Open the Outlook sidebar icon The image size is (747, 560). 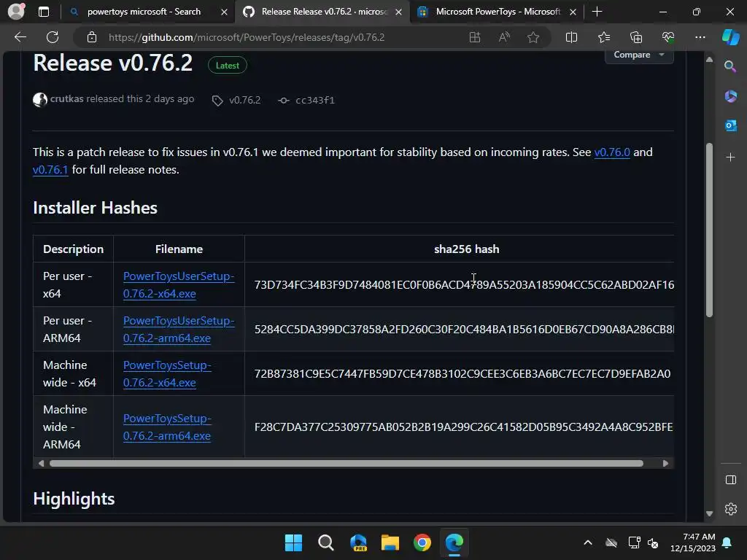click(x=730, y=125)
